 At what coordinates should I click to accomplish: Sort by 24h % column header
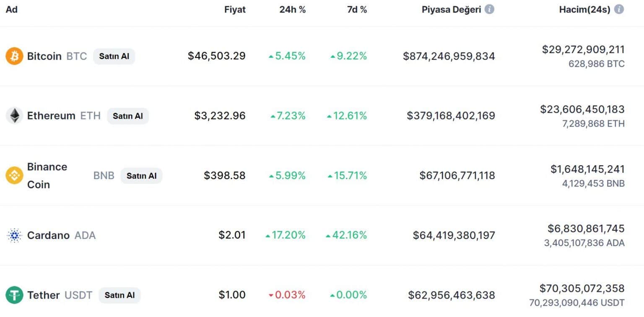coord(293,9)
